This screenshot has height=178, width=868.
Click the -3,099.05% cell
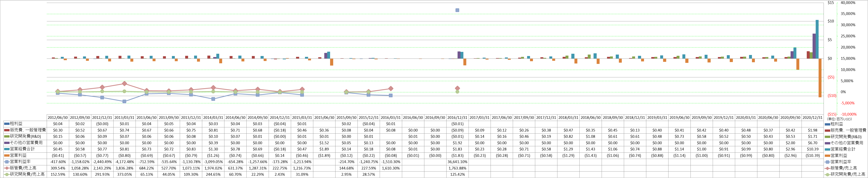point(213,162)
